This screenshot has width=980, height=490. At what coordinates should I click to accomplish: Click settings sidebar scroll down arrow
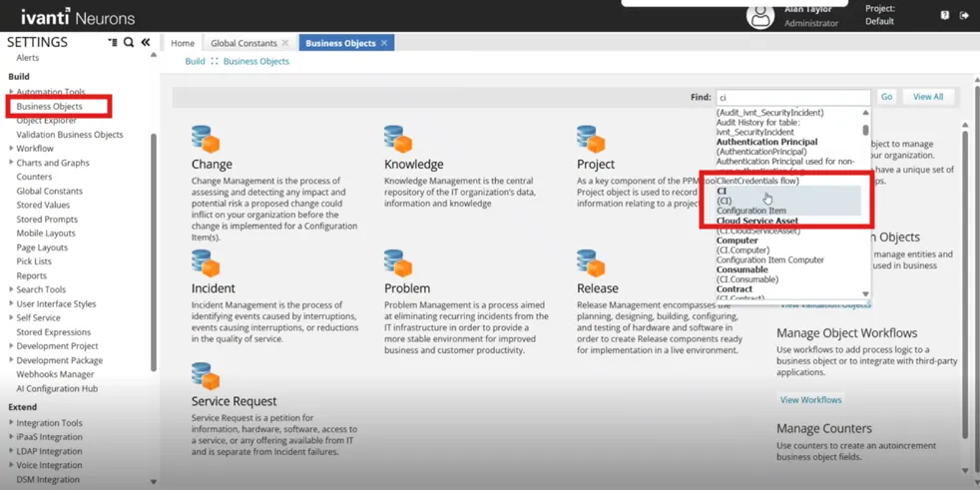pos(154,482)
